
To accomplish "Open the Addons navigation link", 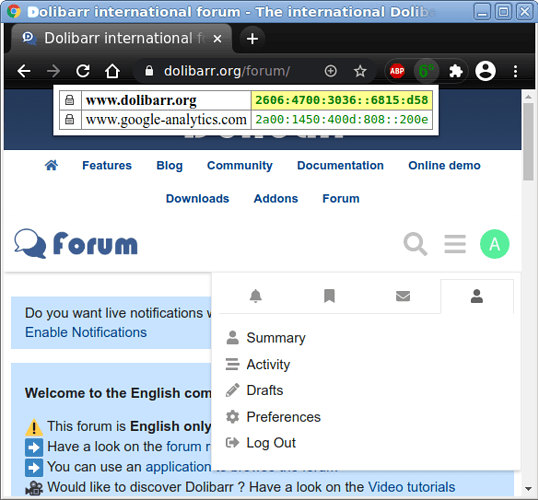I will [x=276, y=198].
